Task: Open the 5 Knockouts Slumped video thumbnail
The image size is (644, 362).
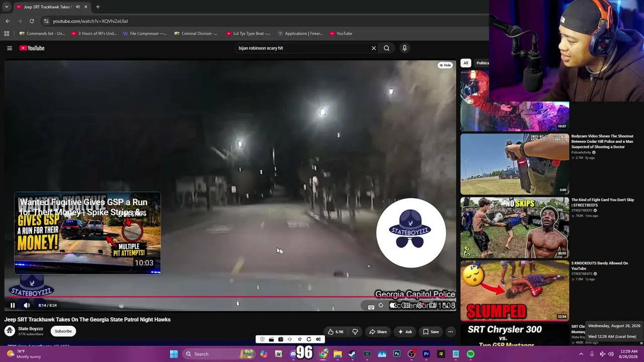Action: [515, 291]
